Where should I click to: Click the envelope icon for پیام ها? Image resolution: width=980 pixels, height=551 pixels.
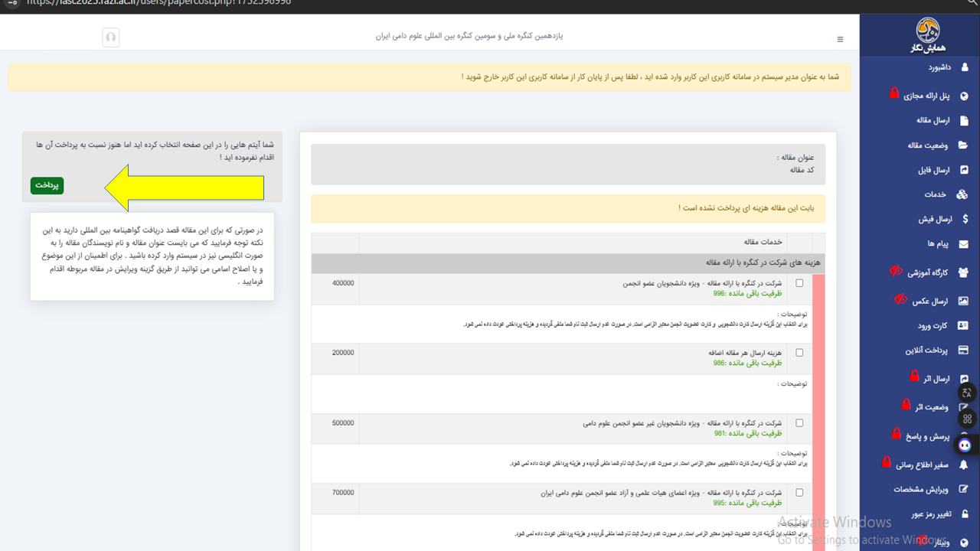(x=963, y=244)
